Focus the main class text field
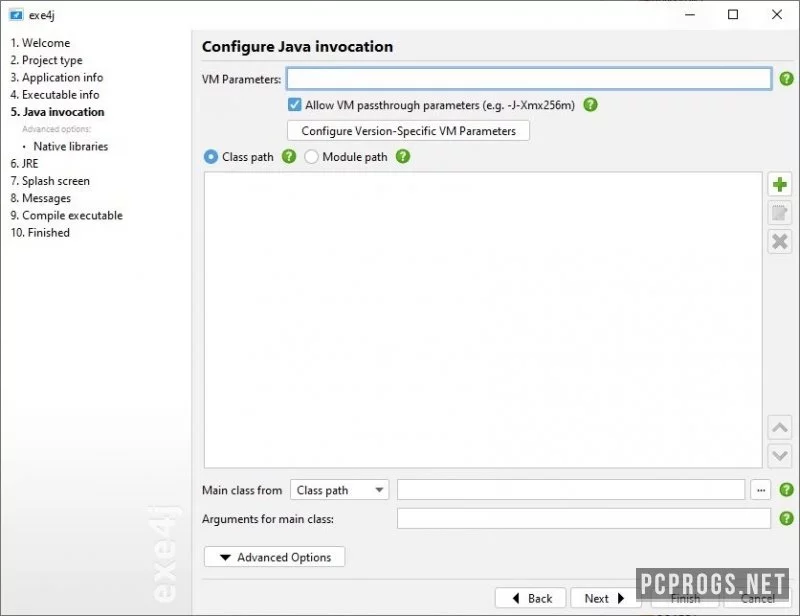This screenshot has width=800, height=616. coord(571,490)
